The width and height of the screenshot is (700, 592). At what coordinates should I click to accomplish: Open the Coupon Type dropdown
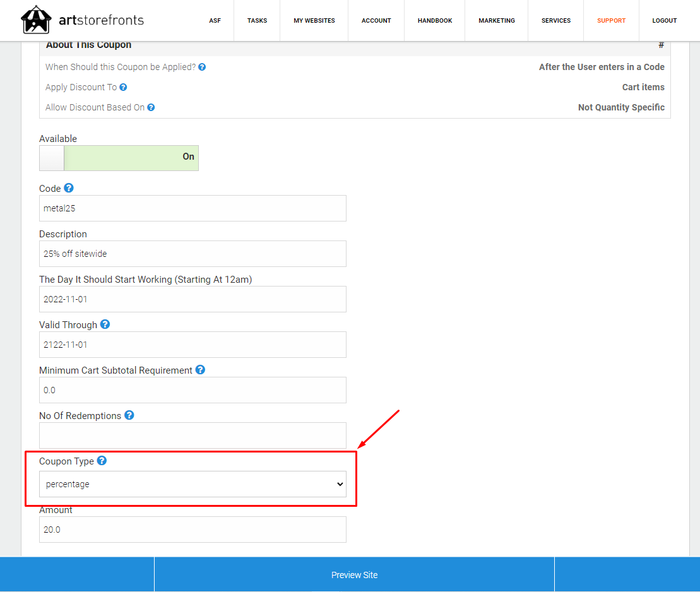(193, 484)
